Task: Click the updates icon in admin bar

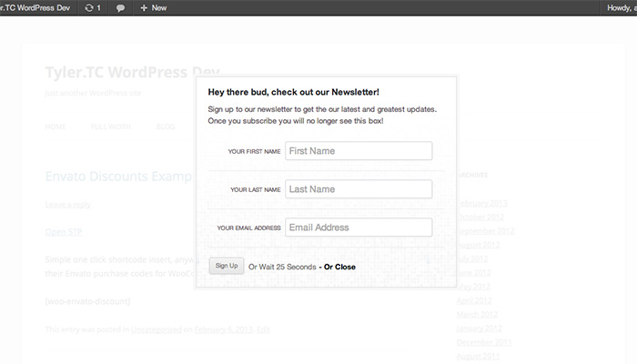Action: [x=89, y=7]
